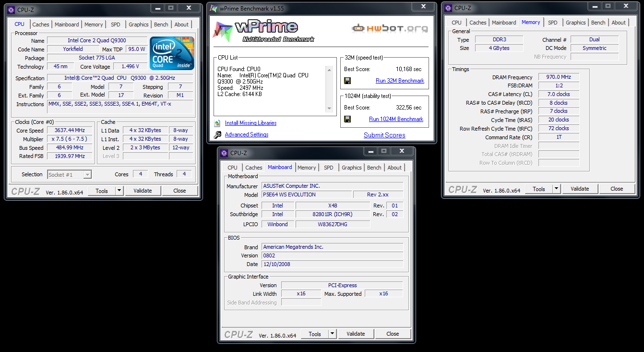Switch to Caches tab in the CPU window
This screenshot has height=352, width=644.
point(41,24)
